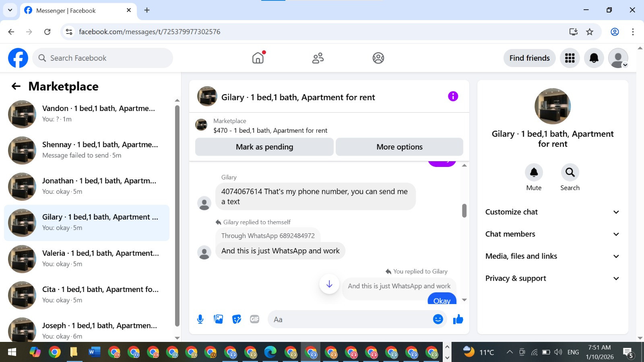Open the Facebook Home icon

tap(258, 58)
